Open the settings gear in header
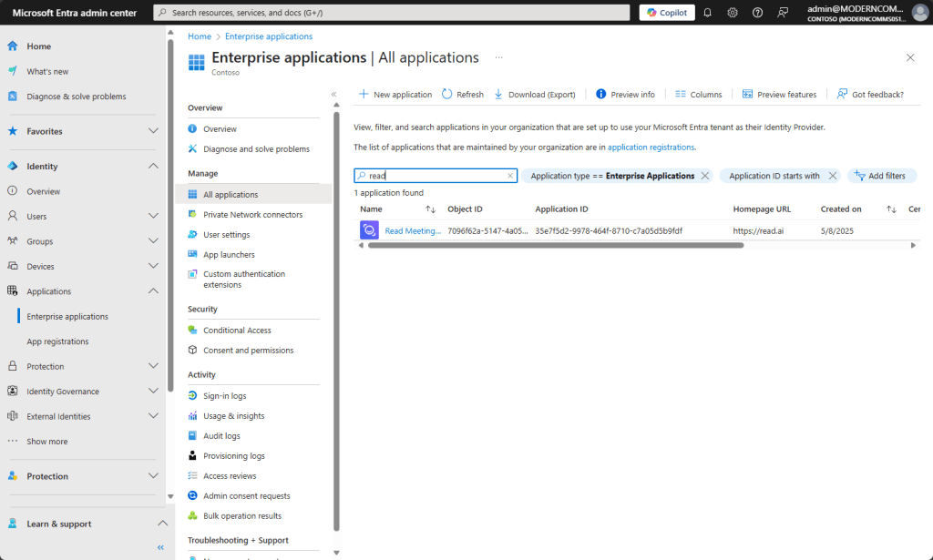 tap(733, 12)
